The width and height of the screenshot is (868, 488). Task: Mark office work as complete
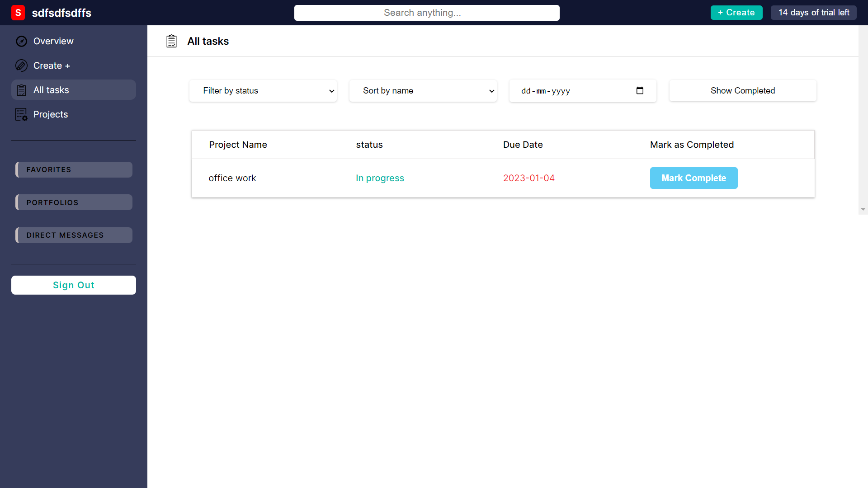pos(693,178)
